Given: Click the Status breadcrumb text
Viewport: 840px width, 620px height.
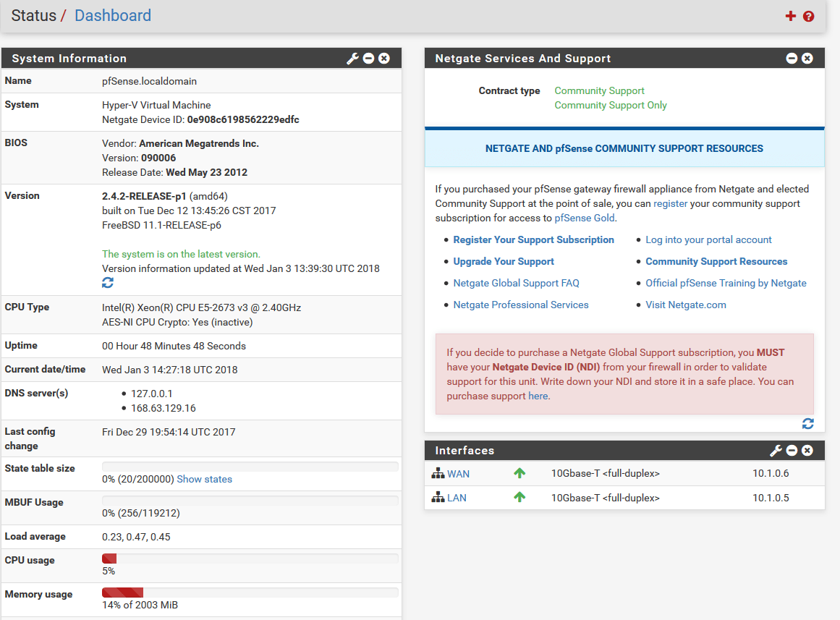Looking at the screenshot, I should (34, 15).
